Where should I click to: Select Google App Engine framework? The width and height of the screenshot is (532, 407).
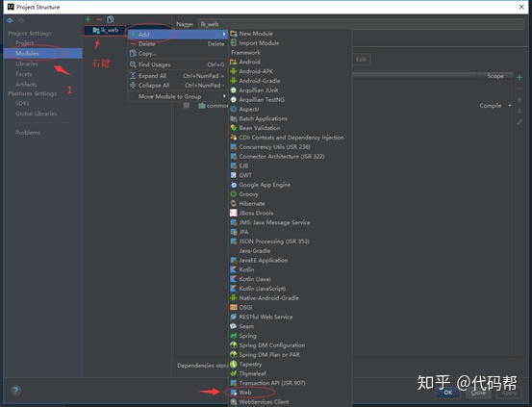(291, 185)
